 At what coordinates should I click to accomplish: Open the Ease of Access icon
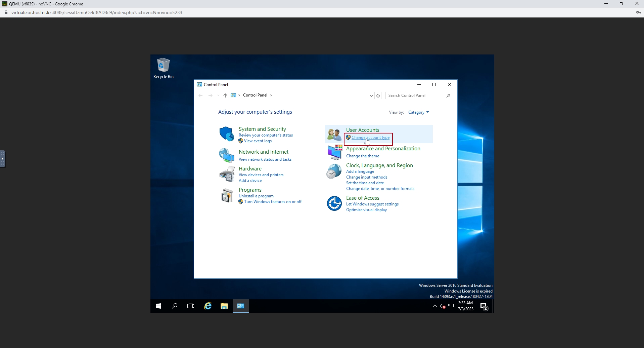(334, 203)
